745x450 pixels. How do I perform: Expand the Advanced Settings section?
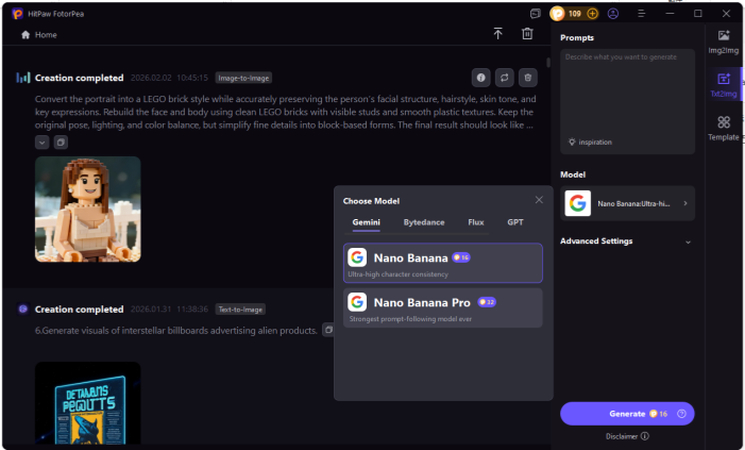click(626, 241)
